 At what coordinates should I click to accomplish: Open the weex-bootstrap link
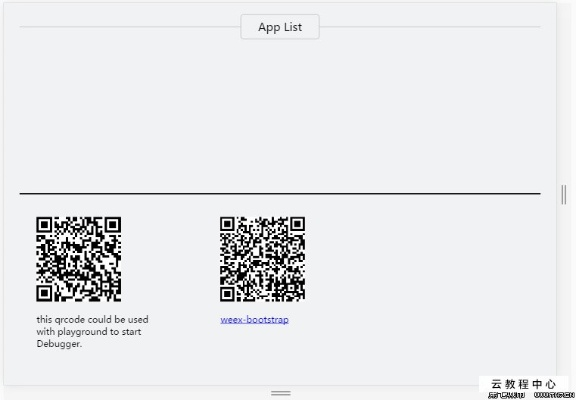[x=254, y=320]
